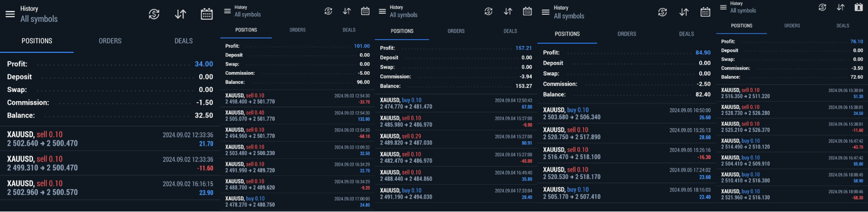Click All symbols subtitle above 34.00 profit
868x212 pixels.
click(x=39, y=19)
